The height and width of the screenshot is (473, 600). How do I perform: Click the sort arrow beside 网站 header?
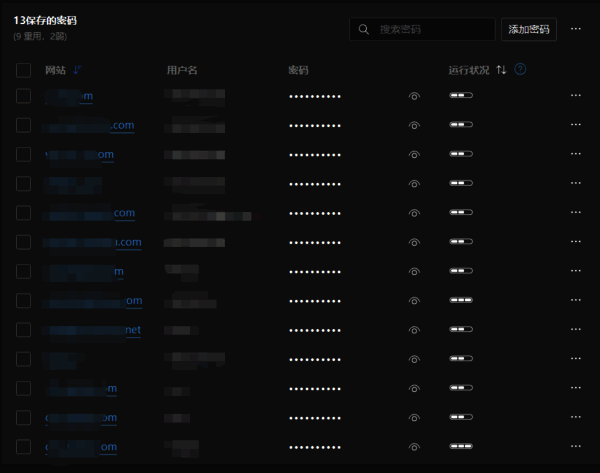[78, 70]
